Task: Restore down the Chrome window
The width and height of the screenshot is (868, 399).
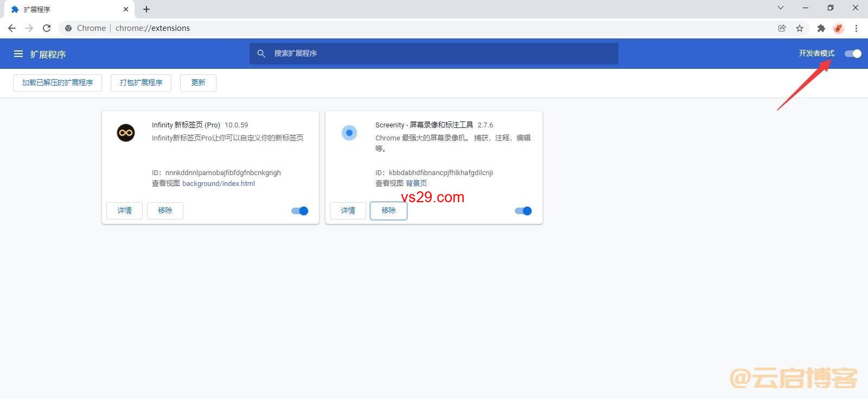Action: click(x=831, y=8)
